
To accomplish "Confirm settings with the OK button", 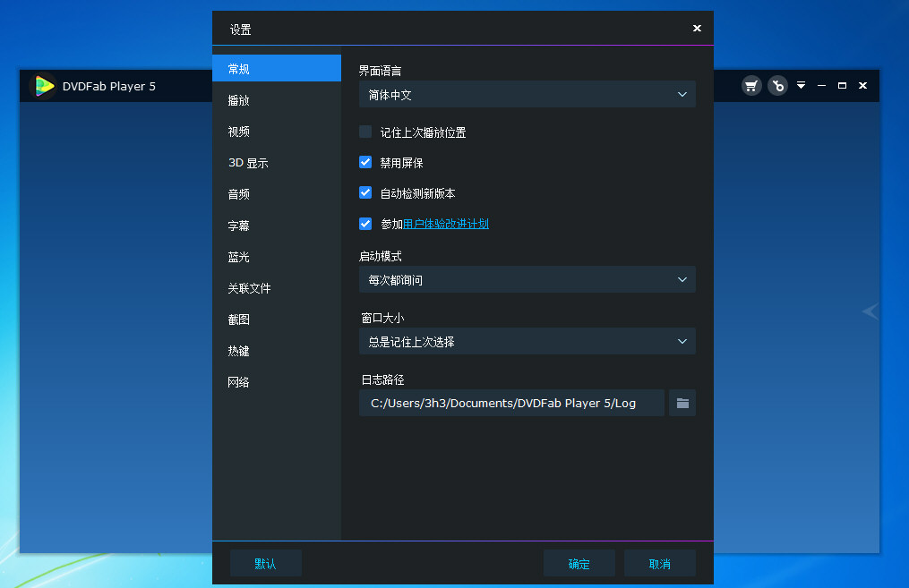I will 579,563.
